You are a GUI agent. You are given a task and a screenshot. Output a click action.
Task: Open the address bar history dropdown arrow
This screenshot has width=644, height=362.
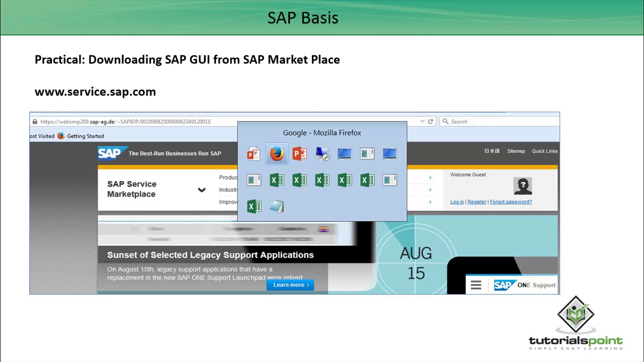(x=422, y=122)
